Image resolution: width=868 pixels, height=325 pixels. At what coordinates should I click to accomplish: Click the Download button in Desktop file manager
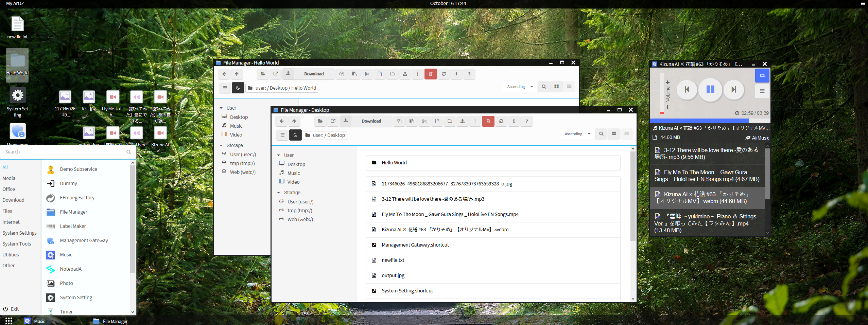pyautogui.click(x=371, y=121)
